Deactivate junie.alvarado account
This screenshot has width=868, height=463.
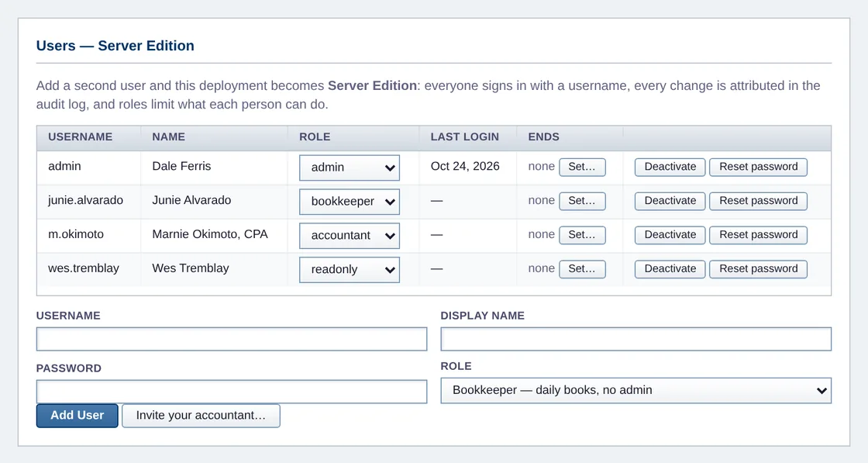(670, 201)
